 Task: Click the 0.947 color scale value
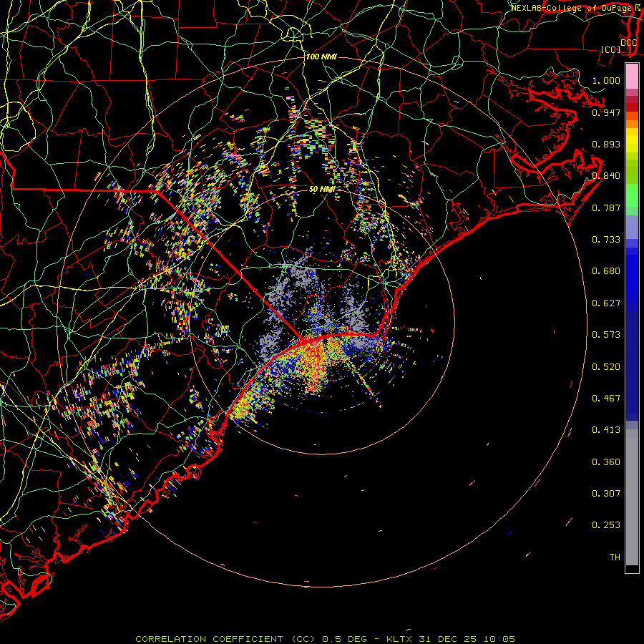pos(606,112)
